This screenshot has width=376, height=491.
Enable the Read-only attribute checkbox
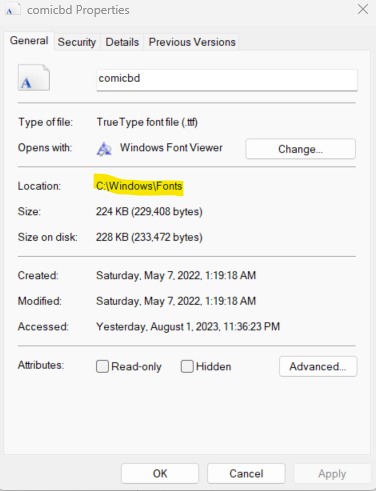tap(102, 366)
